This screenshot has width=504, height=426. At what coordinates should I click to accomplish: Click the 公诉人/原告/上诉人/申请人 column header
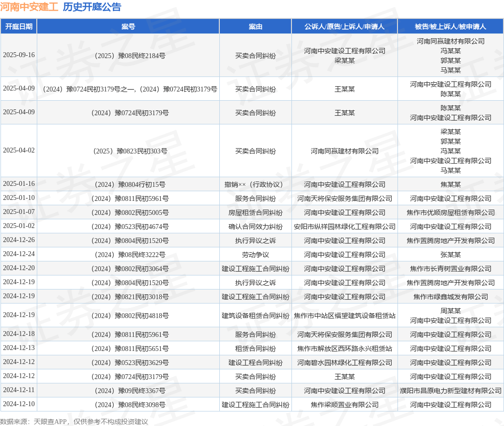(x=345, y=27)
